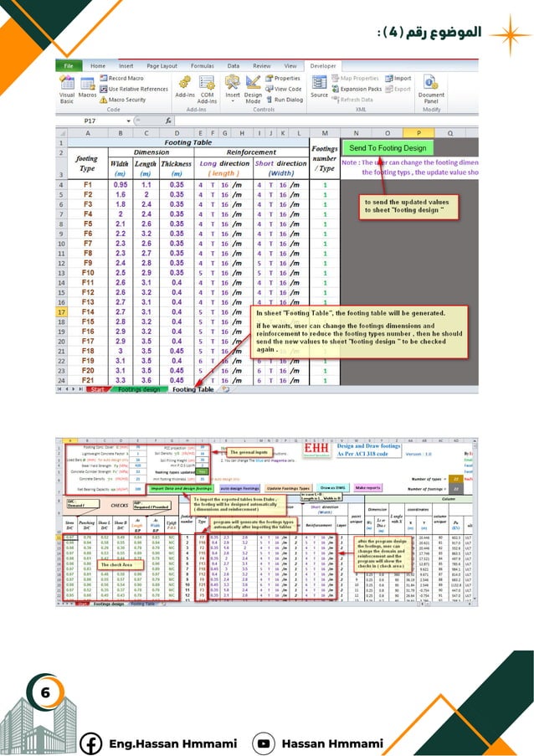534x756 pixels.
Task: Toggle Design Mode in Controls group
Action: tap(253, 90)
